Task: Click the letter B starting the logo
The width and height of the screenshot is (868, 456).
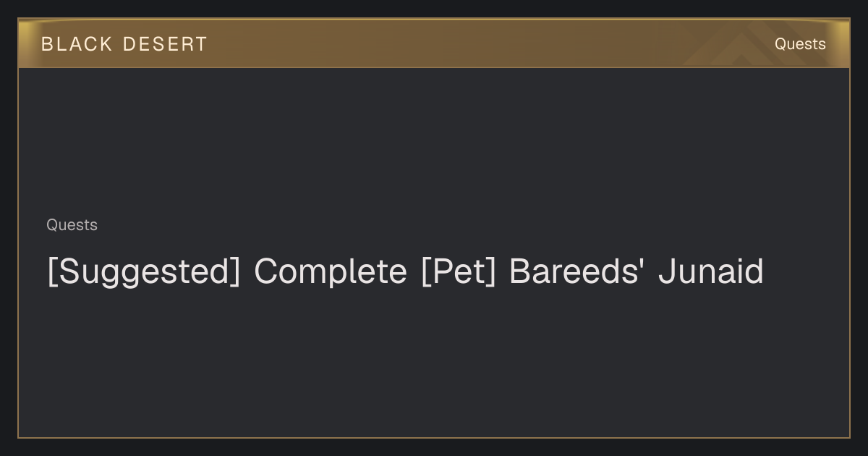Action: (x=47, y=44)
